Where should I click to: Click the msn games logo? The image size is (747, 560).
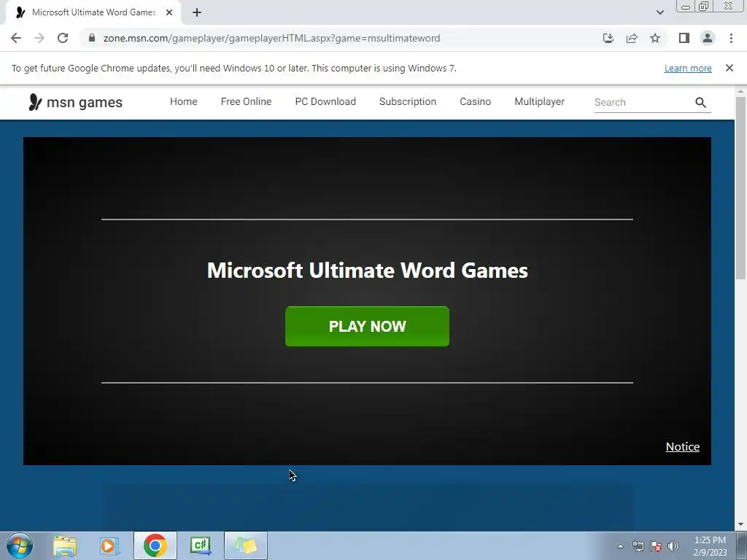(75, 102)
